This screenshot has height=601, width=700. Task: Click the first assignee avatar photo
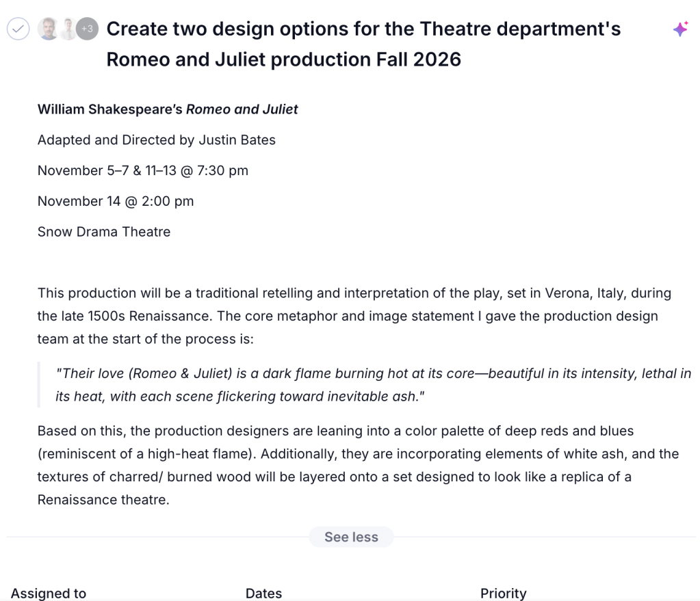48,29
